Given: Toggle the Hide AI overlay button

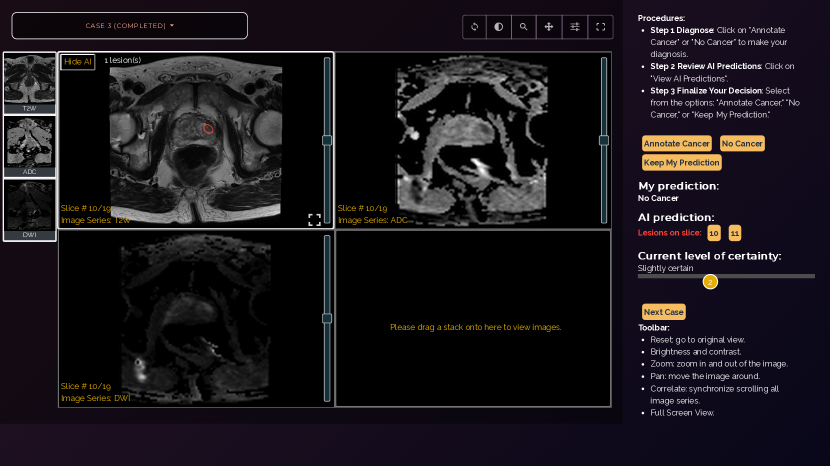Looking at the screenshot, I should pyautogui.click(x=78, y=62).
